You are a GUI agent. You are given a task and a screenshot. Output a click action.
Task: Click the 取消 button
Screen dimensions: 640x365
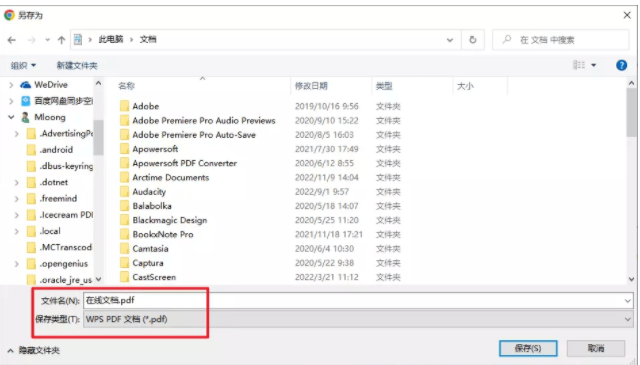pyautogui.click(x=596, y=348)
